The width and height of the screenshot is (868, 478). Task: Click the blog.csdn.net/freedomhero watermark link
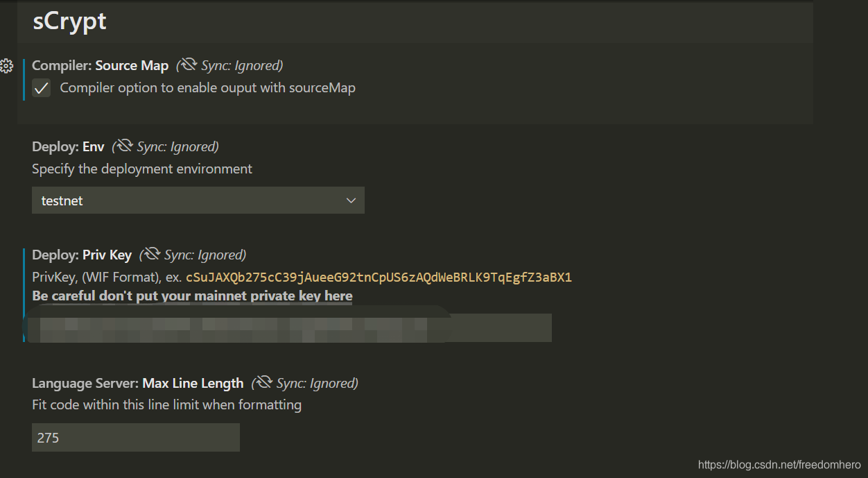tap(779, 465)
